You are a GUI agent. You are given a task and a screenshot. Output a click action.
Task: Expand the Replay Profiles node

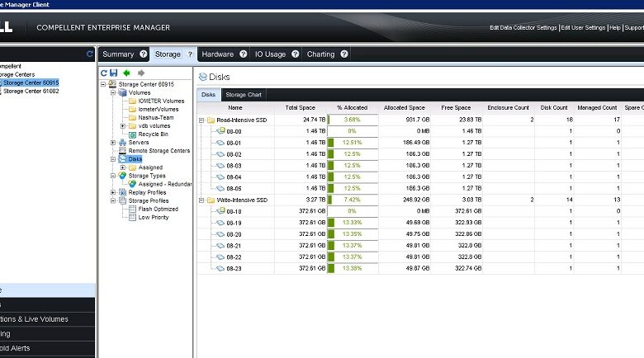tap(113, 192)
